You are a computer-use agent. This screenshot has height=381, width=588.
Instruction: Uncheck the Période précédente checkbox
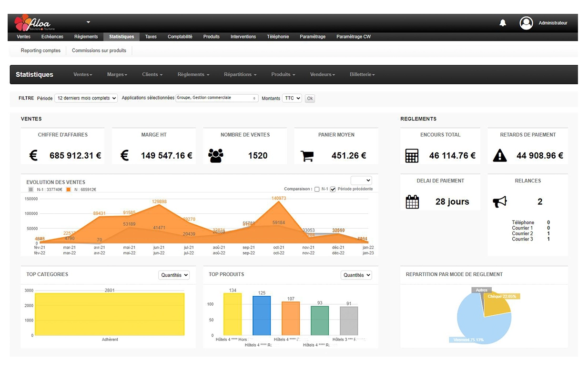pos(333,189)
